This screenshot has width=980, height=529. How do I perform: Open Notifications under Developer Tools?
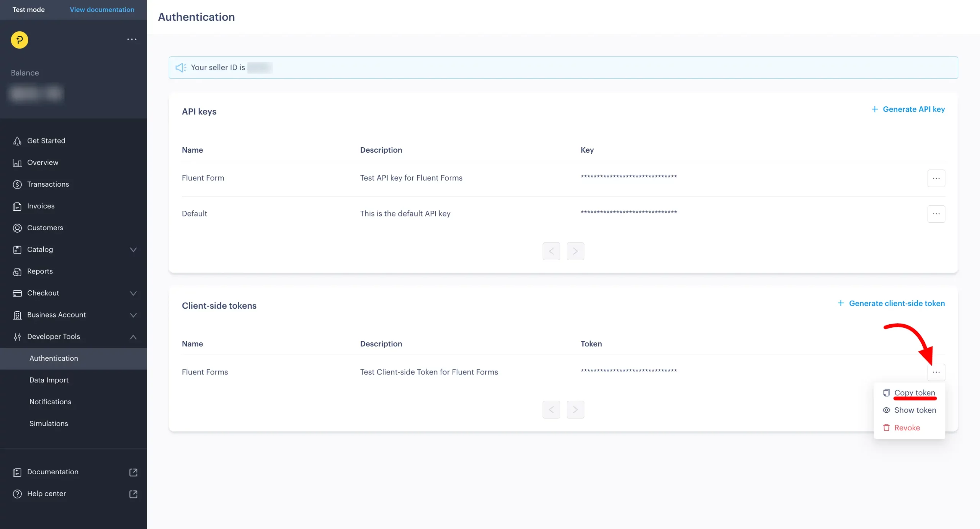pyautogui.click(x=50, y=402)
